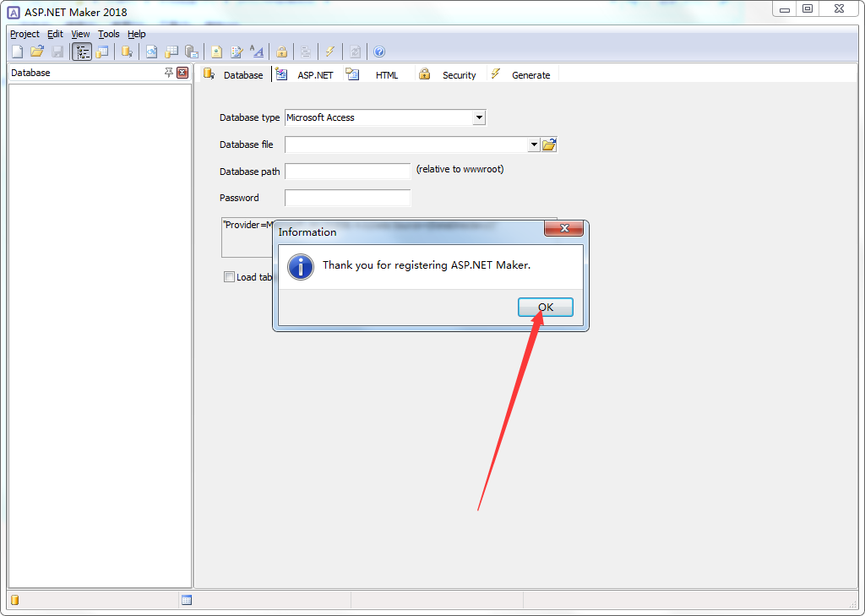The height and width of the screenshot is (616, 865).
Task: Switch to the ASP.NET tab
Action: (x=306, y=74)
